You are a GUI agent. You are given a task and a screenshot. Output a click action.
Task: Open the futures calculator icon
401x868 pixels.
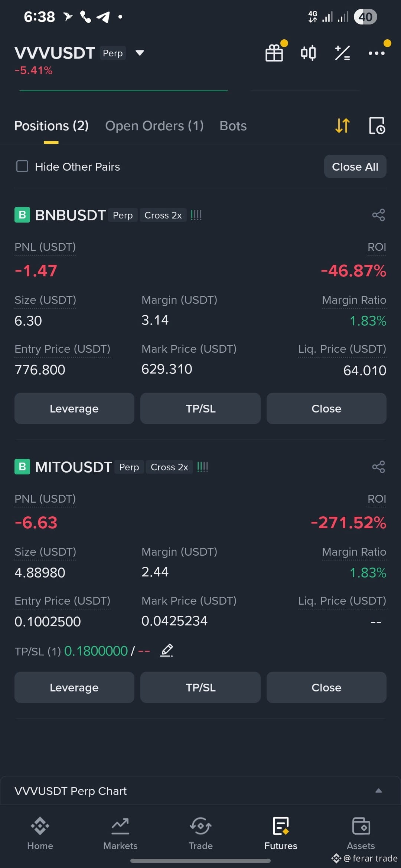point(342,53)
